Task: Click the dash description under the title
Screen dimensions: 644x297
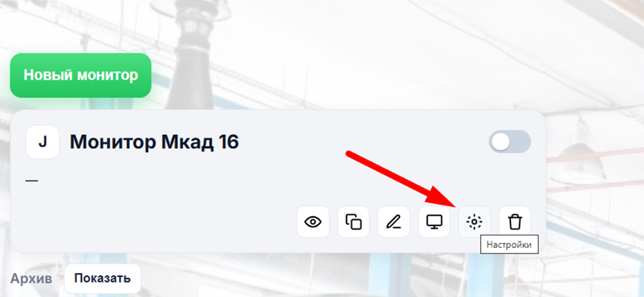Action: click(32, 181)
